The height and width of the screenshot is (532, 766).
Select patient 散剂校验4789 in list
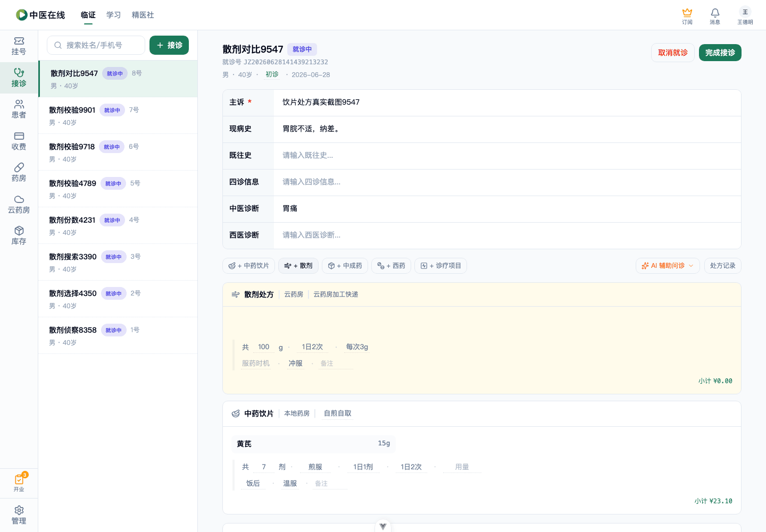click(x=118, y=189)
